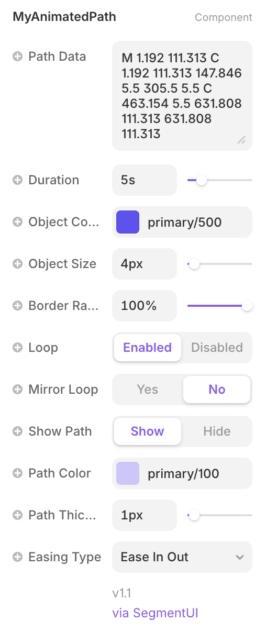Click the plus icon next to Easing Type

pyautogui.click(x=18, y=557)
